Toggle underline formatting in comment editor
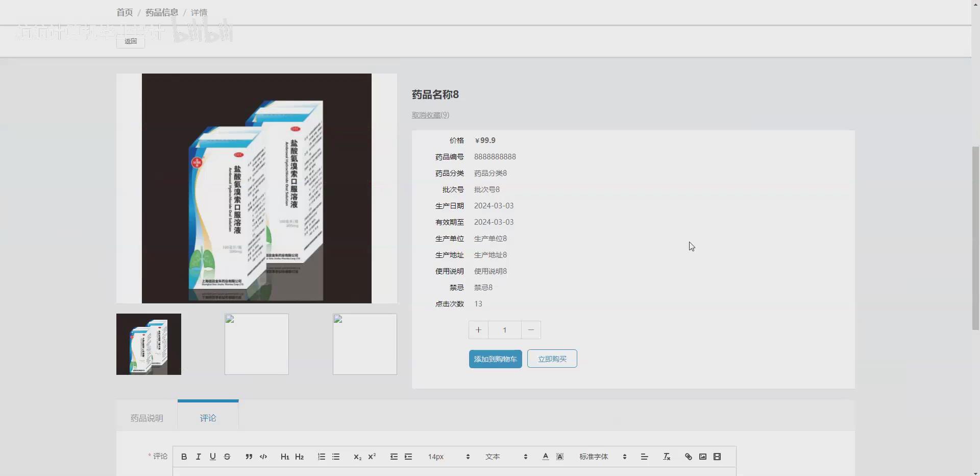 pyautogui.click(x=213, y=457)
